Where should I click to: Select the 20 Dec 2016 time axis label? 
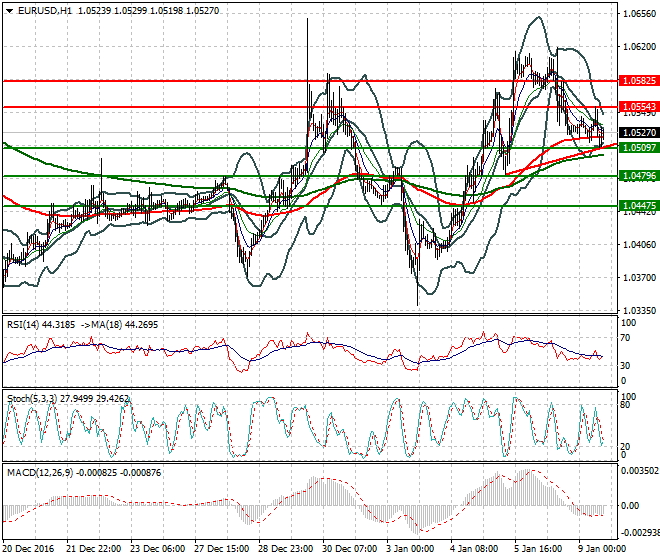[x=28, y=549]
